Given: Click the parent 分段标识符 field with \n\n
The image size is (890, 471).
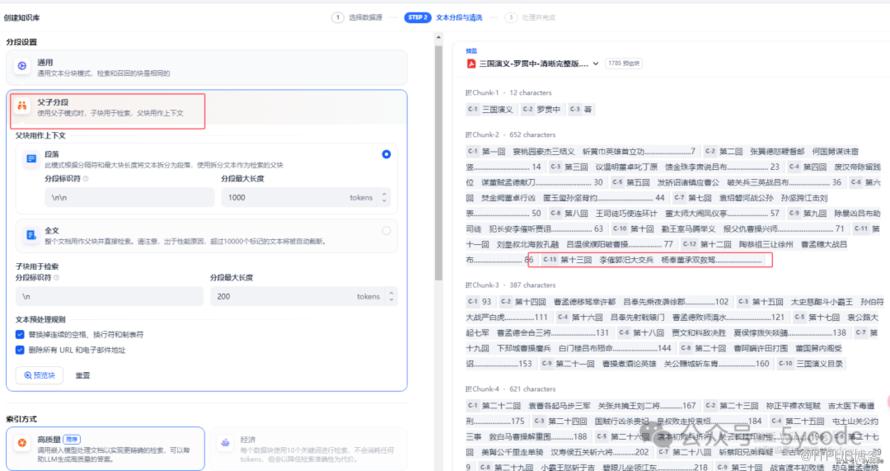Looking at the screenshot, I should click(129, 197).
